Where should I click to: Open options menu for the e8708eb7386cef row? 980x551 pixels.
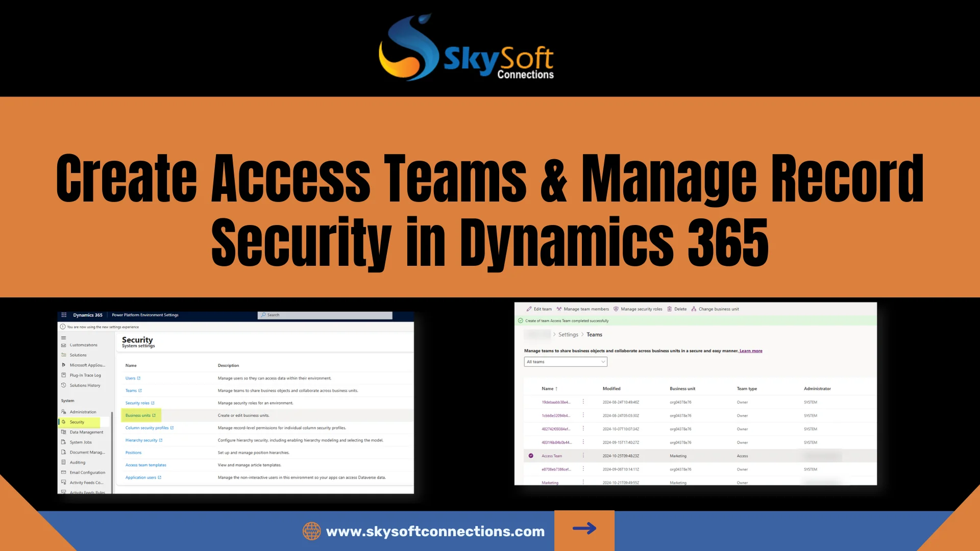(x=583, y=469)
